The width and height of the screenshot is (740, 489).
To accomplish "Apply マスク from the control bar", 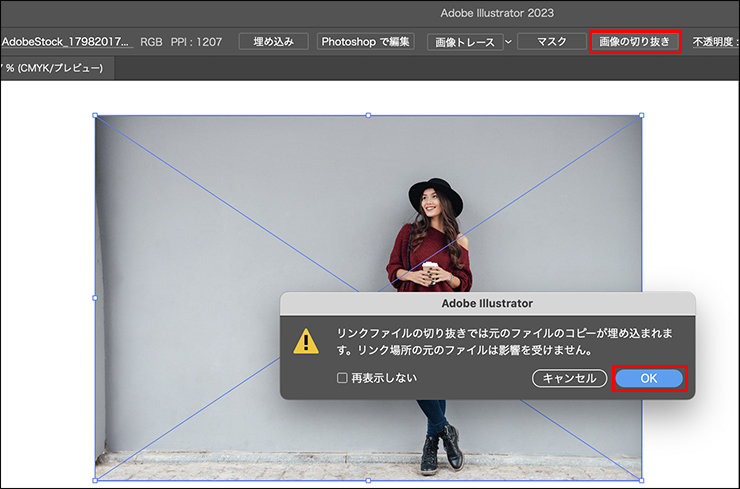I will click(551, 42).
